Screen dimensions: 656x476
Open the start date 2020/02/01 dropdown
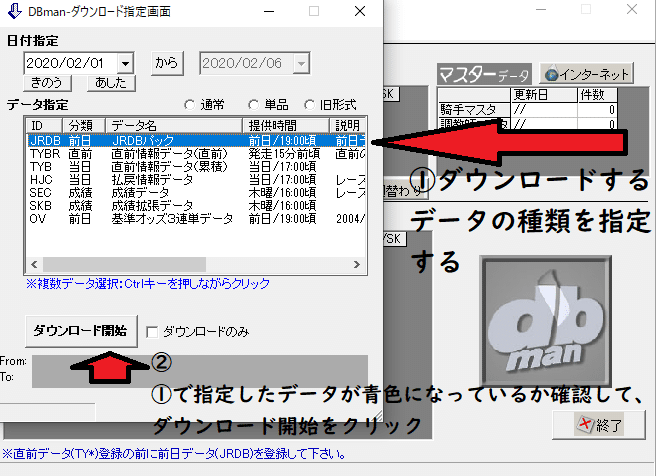[x=125, y=64]
